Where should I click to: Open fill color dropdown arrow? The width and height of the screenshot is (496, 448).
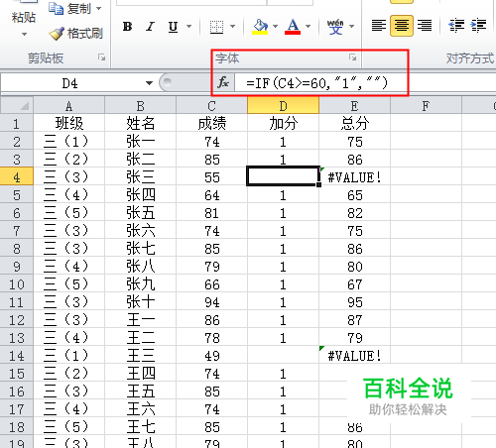pyautogui.click(x=275, y=26)
